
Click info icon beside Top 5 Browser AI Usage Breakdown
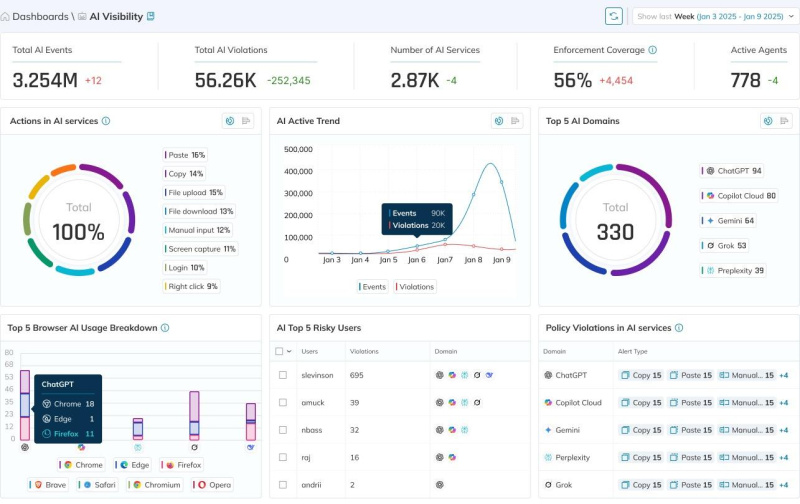pyautogui.click(x=165, y=327)
